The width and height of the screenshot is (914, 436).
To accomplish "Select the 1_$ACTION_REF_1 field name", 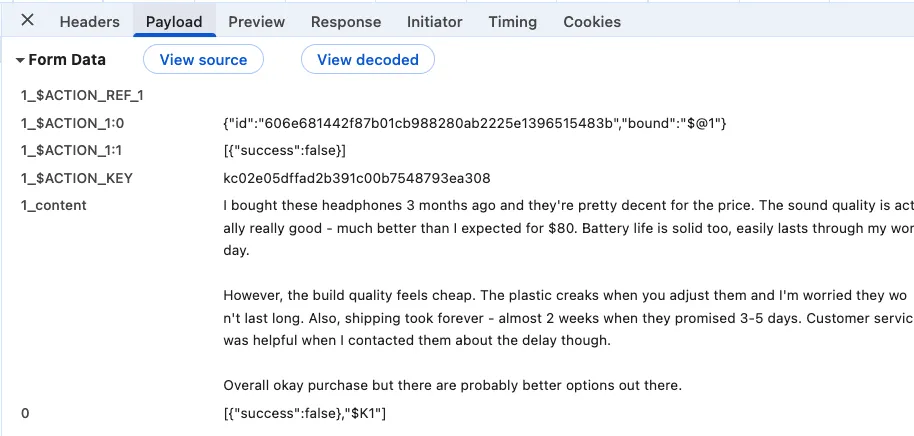I will coord(83,96).
